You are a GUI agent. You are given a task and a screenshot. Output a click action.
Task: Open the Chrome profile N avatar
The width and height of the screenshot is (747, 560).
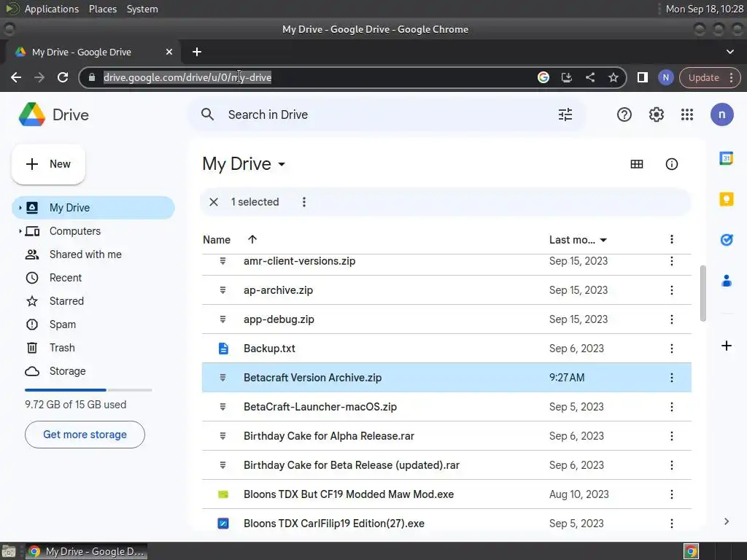[665, 77]
